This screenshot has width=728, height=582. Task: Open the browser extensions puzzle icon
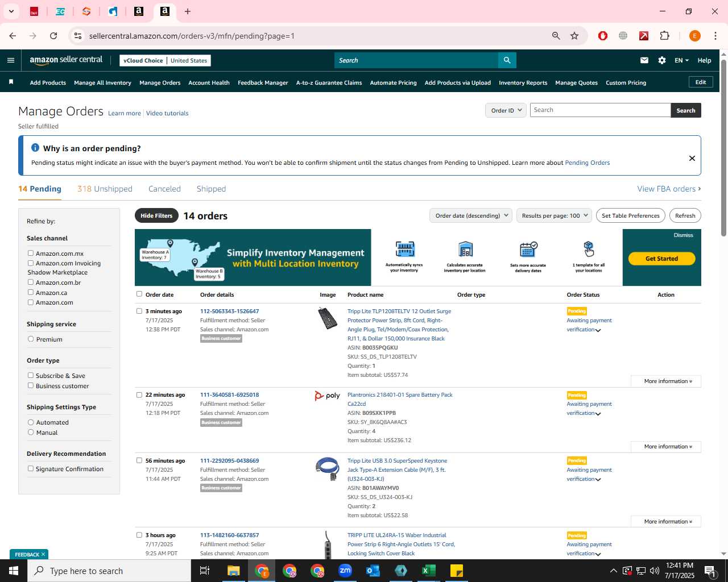(x=664, y=36)
